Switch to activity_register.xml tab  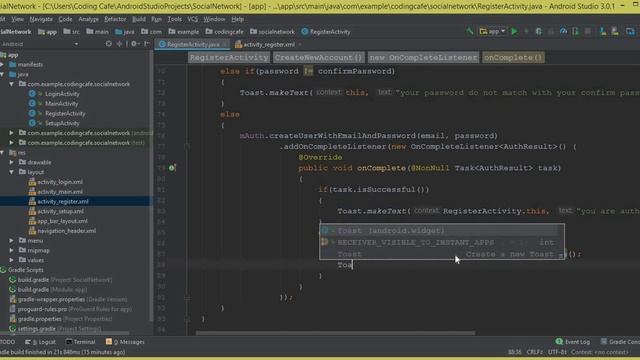click(269, 44)
